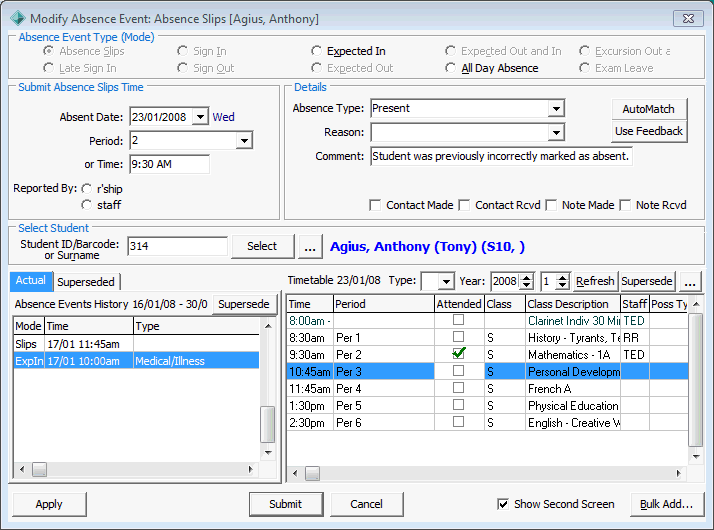This screenshot has width=714, height=530.
Task: Expand the Period dropdown list
Action: coord(244,141)
